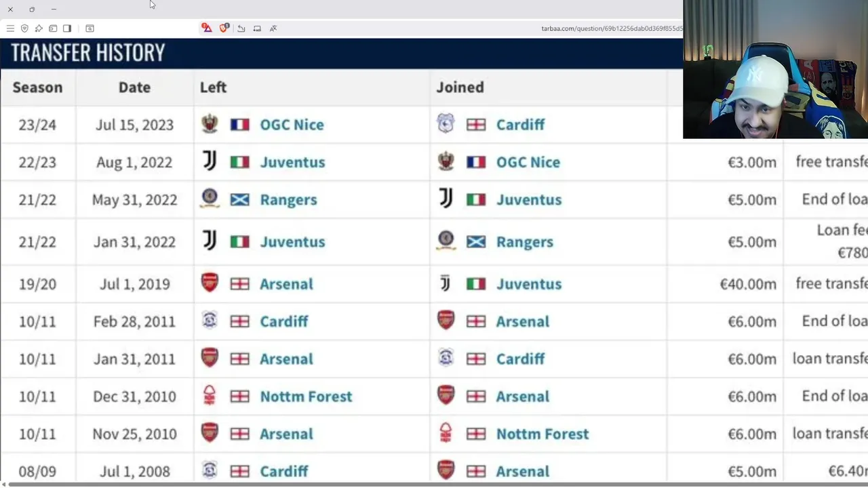Click Nottm Forest link in Dec 31, 2010 row
The height and width of the screenshot is (488, 868).
click(x=306, y=396)
